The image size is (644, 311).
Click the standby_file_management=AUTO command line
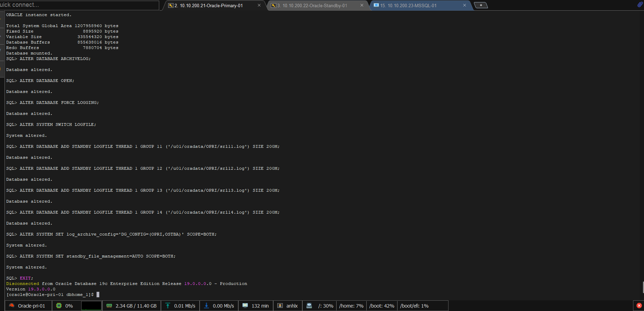click(91, 256)
